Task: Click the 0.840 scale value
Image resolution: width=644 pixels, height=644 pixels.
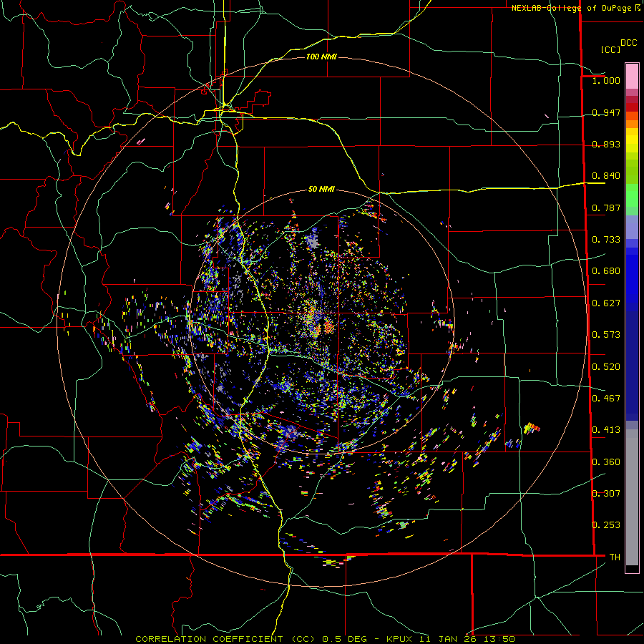Action: pos(606,176)
